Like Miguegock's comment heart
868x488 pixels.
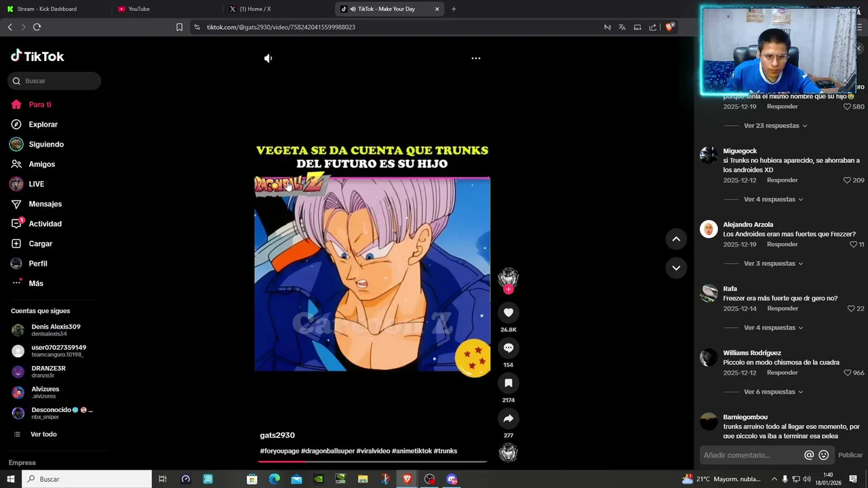[847, 180]
